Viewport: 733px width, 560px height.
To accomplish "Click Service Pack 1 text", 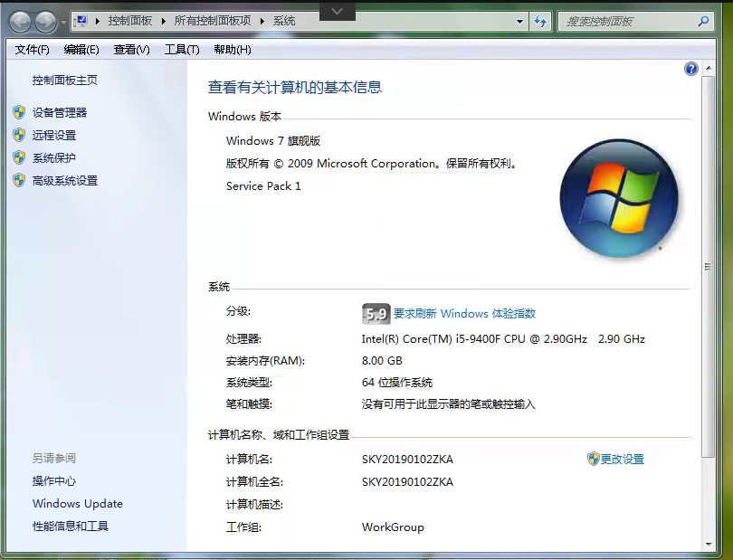I will (263, 186).
